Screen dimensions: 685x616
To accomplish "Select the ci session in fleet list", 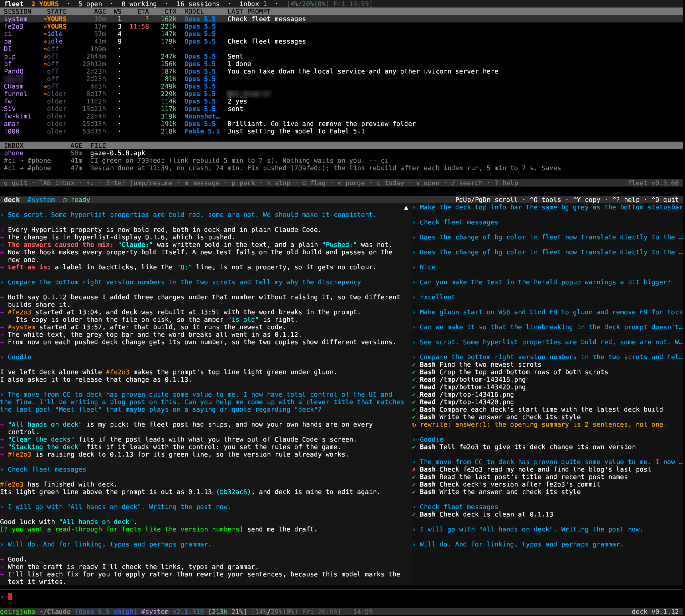I will pos(341,34).
